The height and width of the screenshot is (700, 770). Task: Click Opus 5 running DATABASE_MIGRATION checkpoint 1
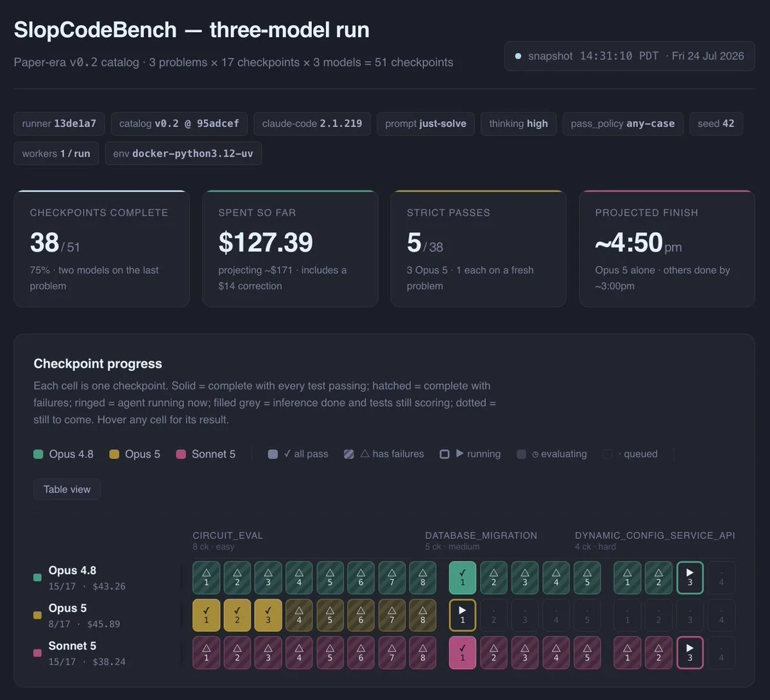463,615
